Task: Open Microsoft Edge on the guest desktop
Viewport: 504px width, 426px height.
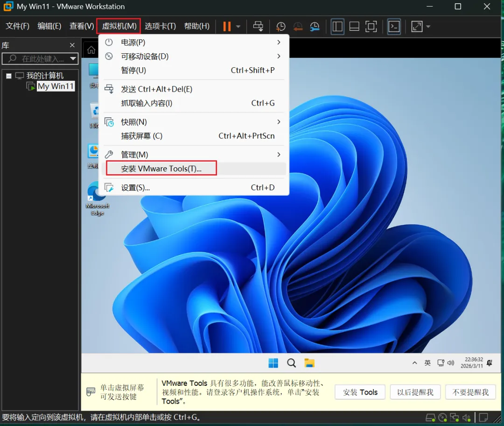Action: [97, 199]
